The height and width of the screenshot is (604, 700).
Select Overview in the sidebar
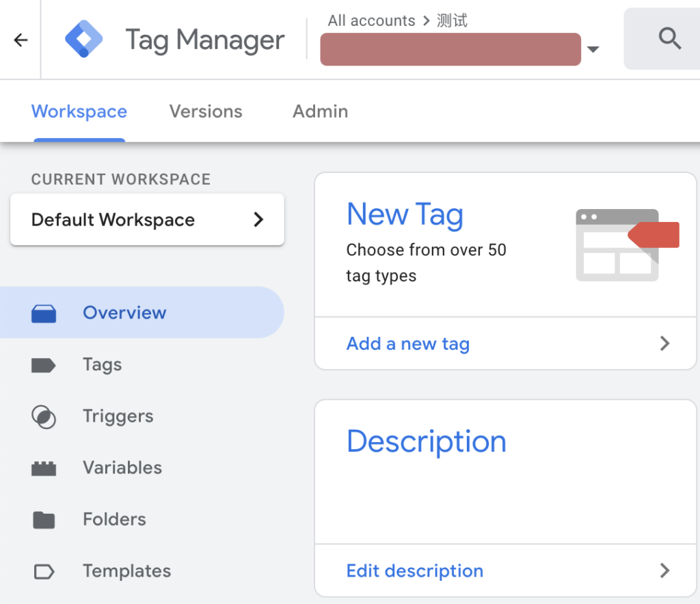142,312
